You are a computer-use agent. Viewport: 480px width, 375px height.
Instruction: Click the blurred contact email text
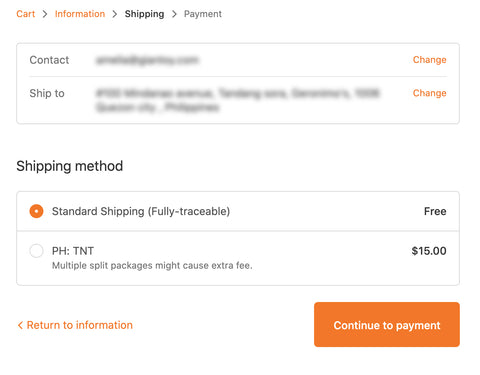pyautogui.click(x=147, y=60)
